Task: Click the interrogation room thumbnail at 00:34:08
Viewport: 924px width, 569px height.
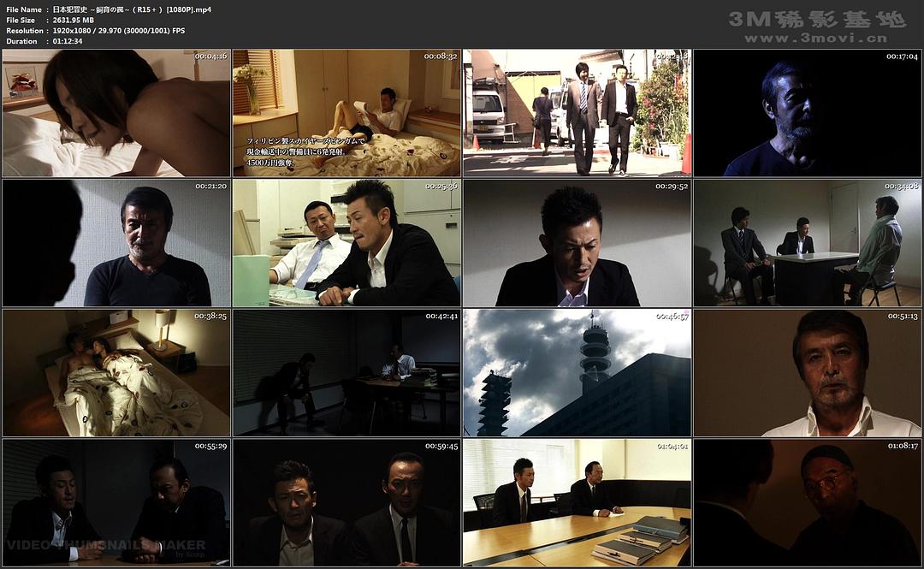Action: (807, 243)
